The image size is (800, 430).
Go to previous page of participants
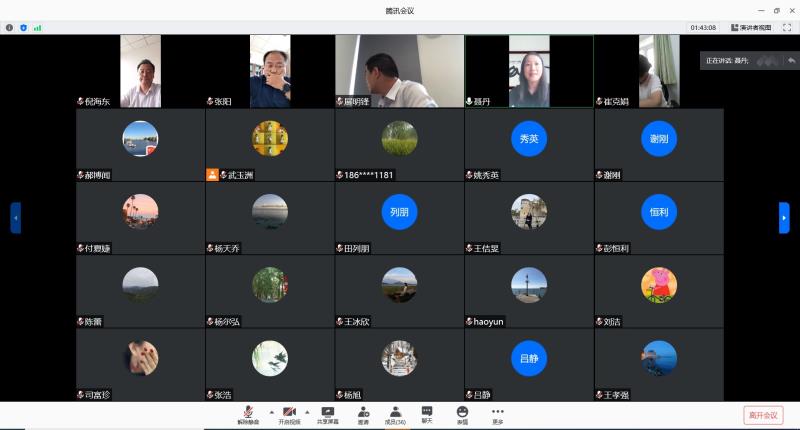click(15, 217)
